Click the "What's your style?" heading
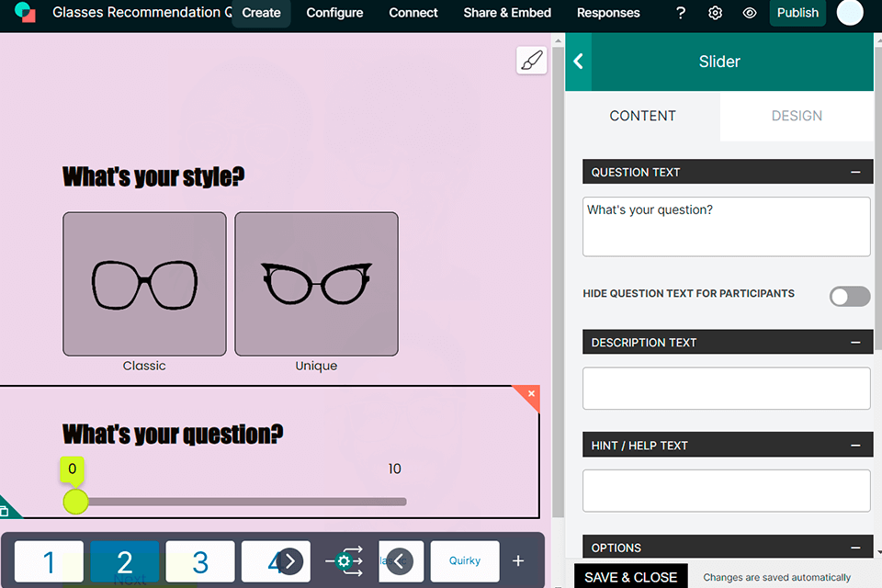This screenshot has height=588, width=882. click(x=153, y=176)
